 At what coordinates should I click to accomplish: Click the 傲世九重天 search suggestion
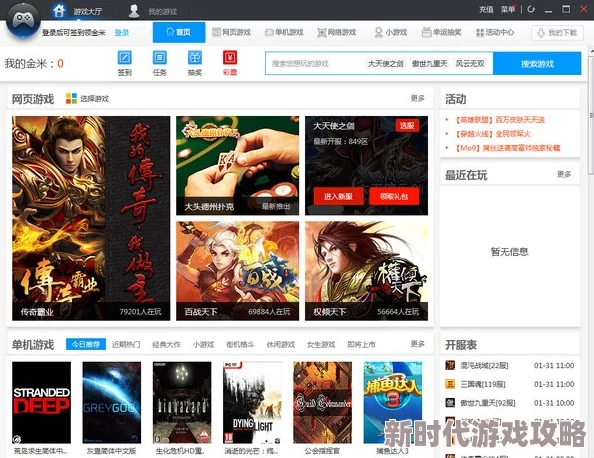pos(429,64)
